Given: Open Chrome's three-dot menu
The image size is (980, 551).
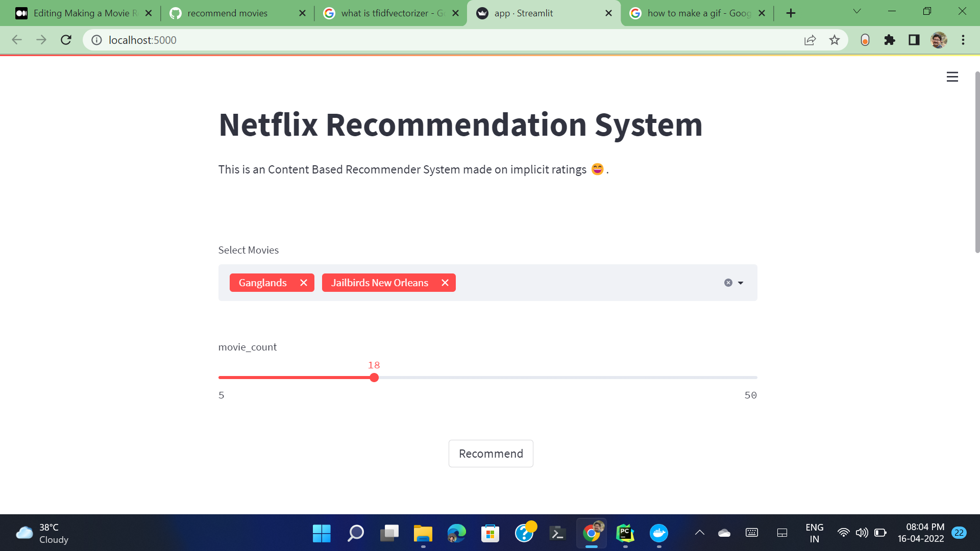Looking at the screenshot, I should 963,40.
